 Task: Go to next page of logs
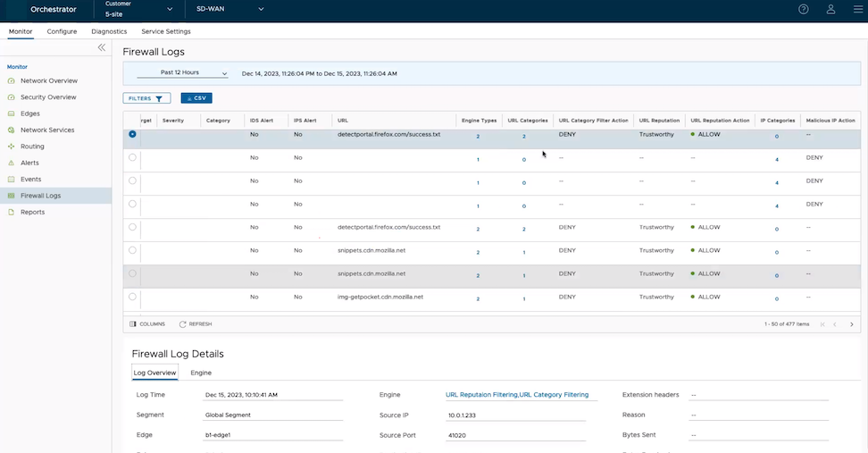point(852,324)
